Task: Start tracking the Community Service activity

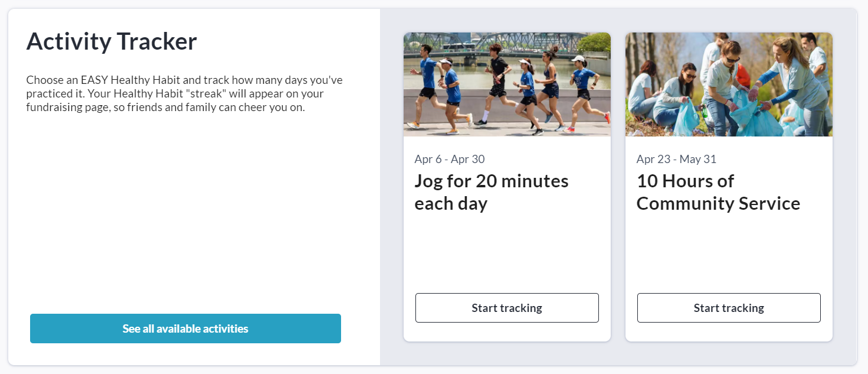Action: point(729,308)
